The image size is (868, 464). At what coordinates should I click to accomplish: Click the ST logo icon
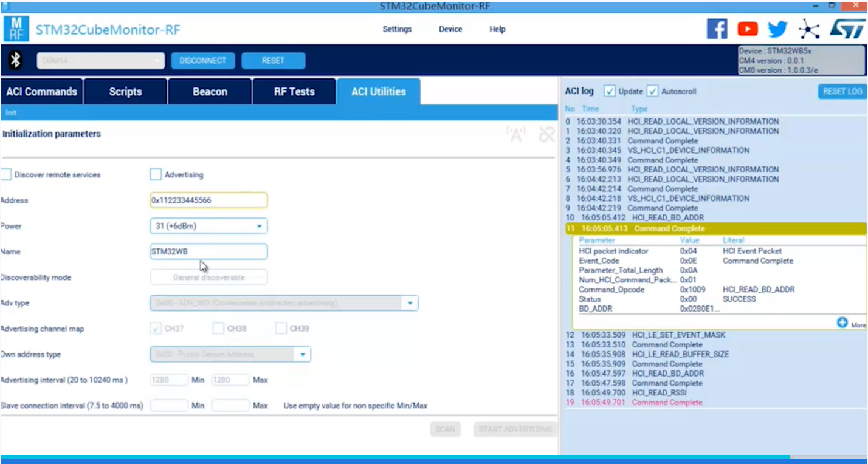point(847,29)
